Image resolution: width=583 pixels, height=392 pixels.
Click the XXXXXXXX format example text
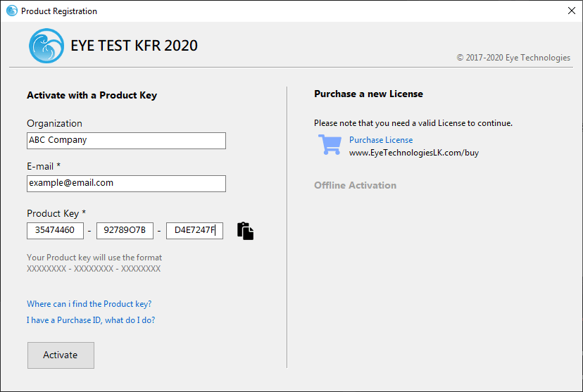94,269
